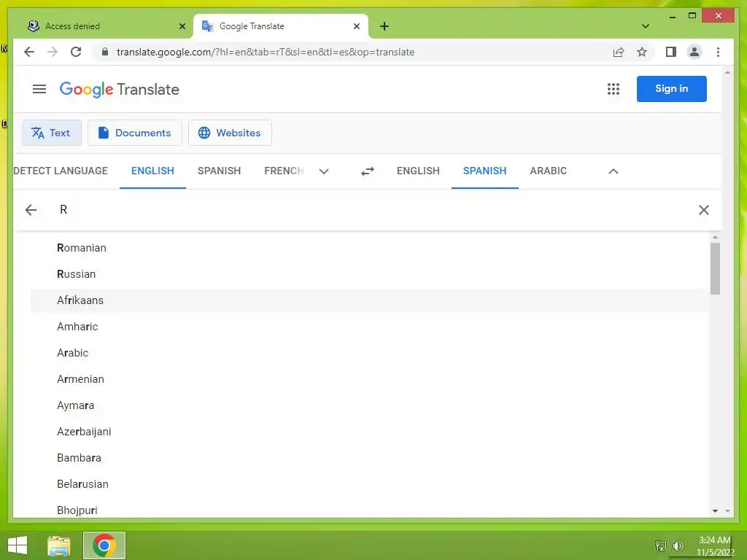The image size is (747, 560).
Task: Switch to Websites translation
Action: 230,133
